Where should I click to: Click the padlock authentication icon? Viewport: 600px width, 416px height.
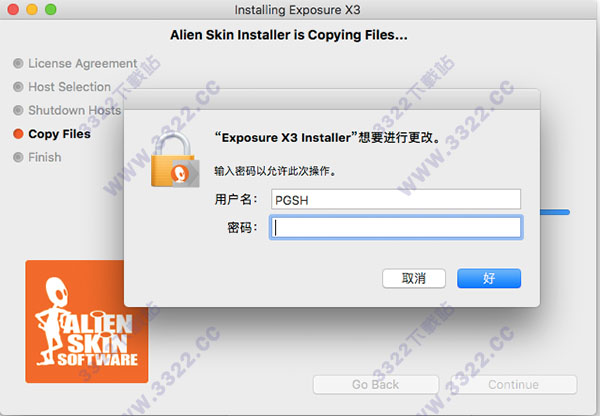(x=175, y=160)
